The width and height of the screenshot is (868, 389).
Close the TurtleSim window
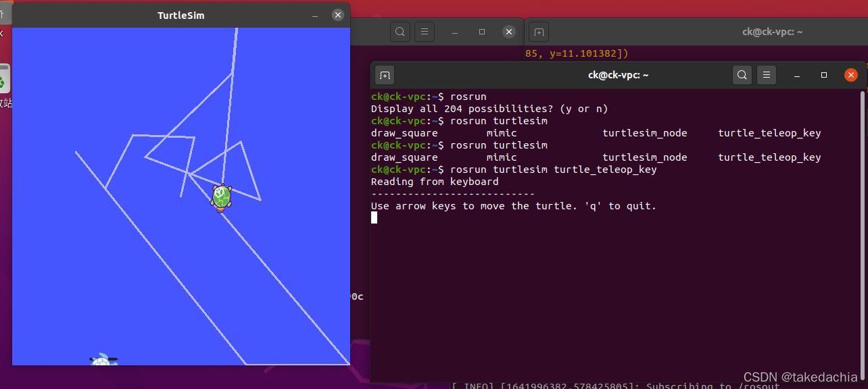point(338,16)
